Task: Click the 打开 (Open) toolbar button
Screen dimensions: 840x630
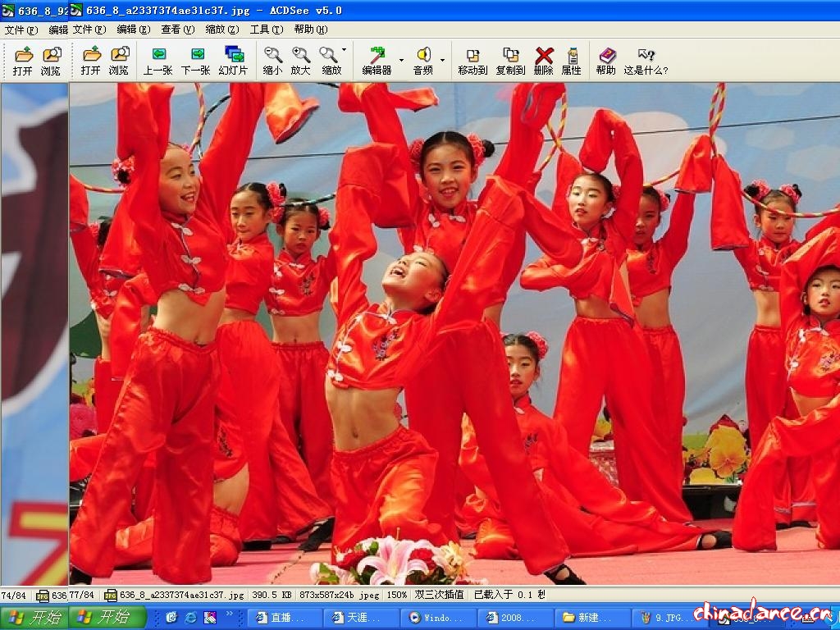Action: [x=90, y=60]
